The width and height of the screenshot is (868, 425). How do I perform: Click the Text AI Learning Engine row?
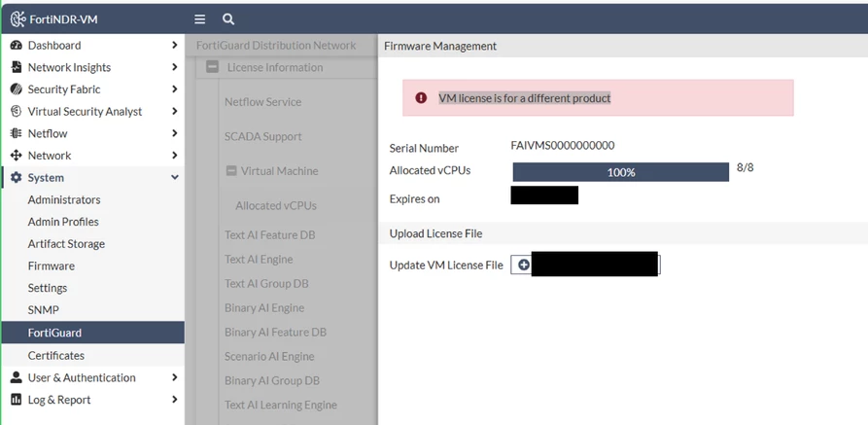coord(281,405)
